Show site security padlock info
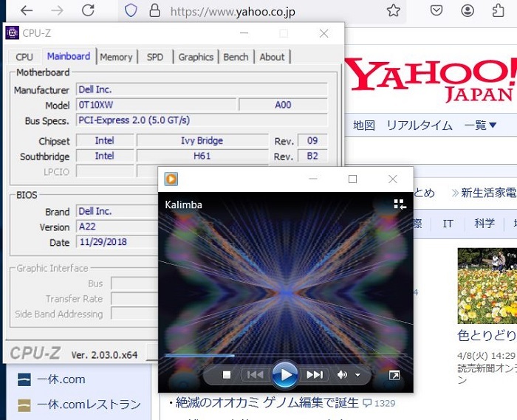This screenshot has width=517, height=420. pyautogui.click(x=154, y=10)
